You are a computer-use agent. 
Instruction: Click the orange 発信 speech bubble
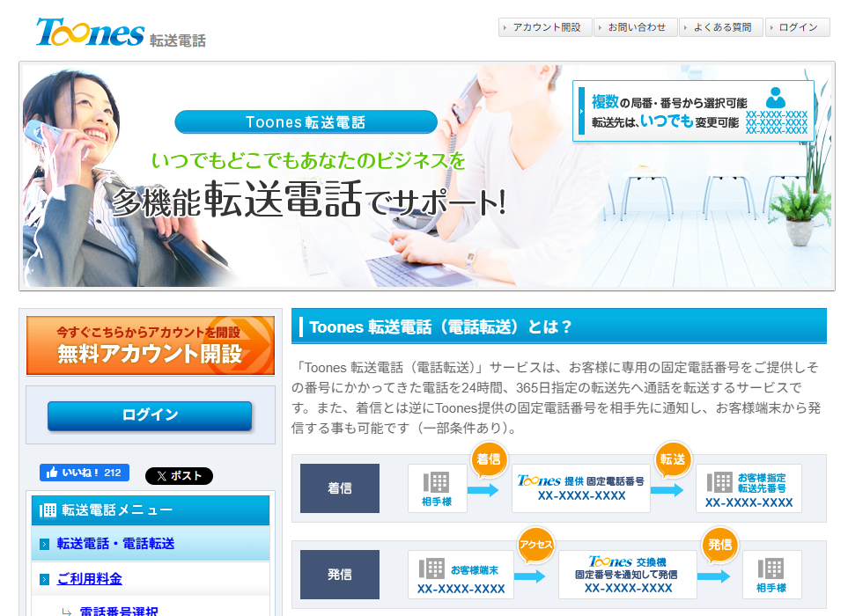[719, 545]
